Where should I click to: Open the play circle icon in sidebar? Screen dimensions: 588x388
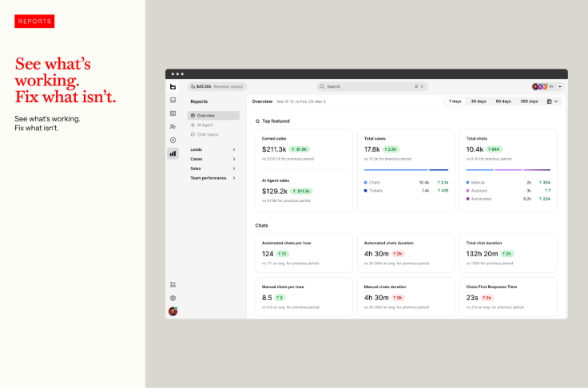[173, 141]
